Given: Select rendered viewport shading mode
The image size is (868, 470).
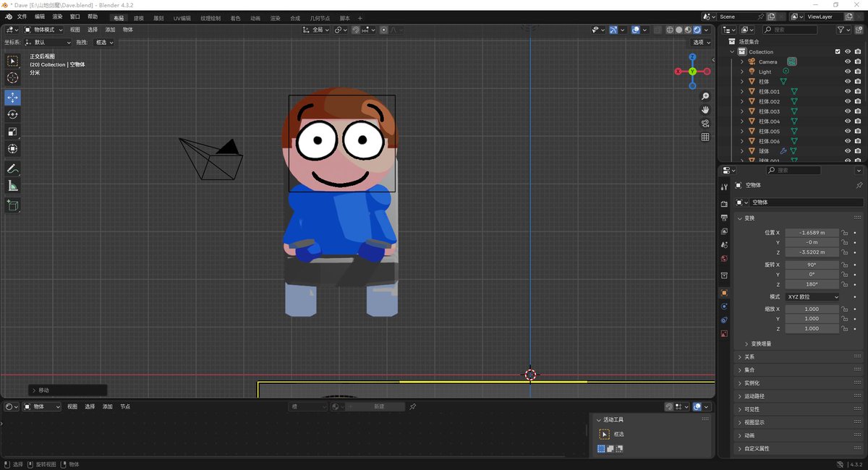Looking at the screenshot, I should (x=697, y=30).
